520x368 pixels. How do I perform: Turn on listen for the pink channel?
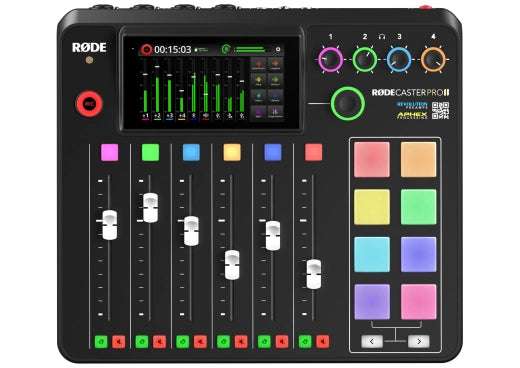coord(101,342)
